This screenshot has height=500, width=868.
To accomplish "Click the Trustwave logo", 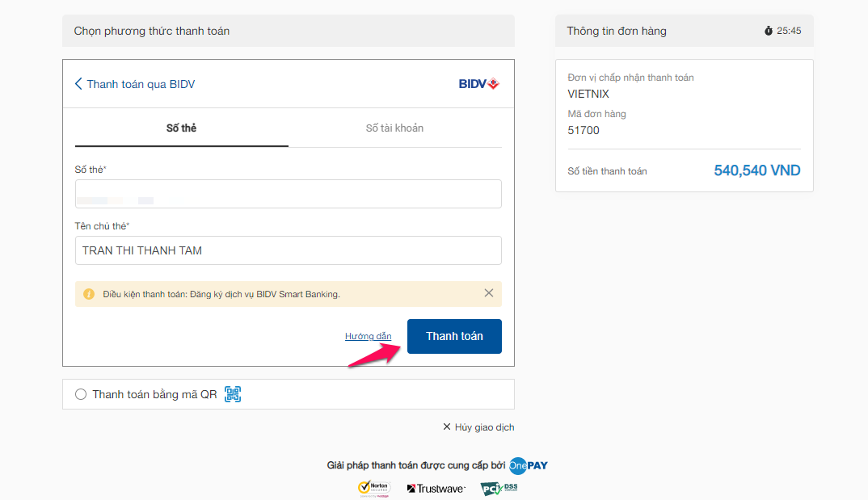I will [436, 489].
